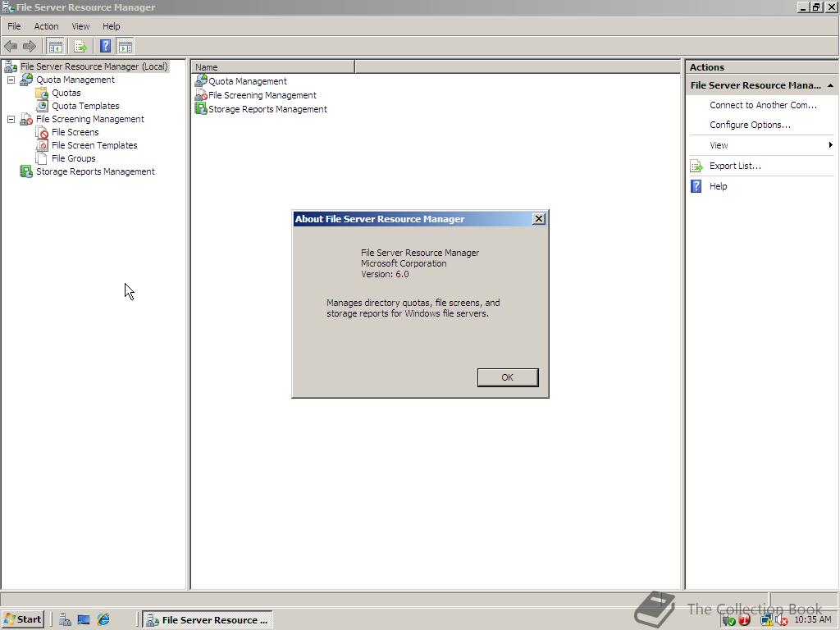The height and width of the screenshot is (630, 840).
Task: Select Storage Reports Management in the center list
Action: click(x=267, y=109)
